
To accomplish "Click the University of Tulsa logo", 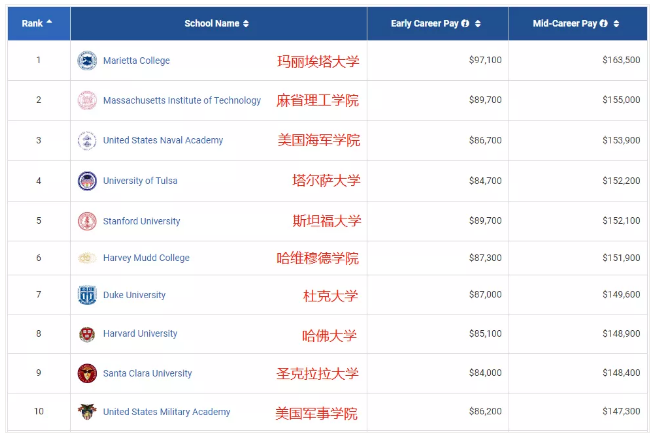I will (x=87, y=181).
